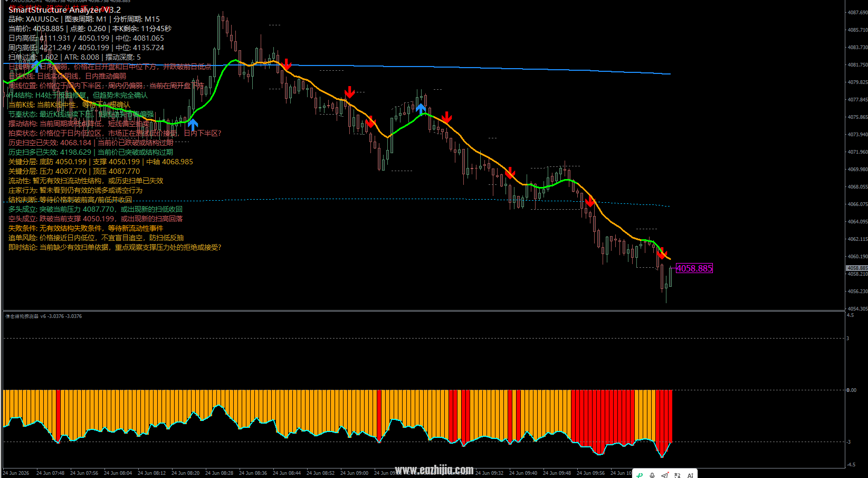Screen dimensions: 868x478
Task: Select the SmartStructure Analyzer V3.2 title text
Action: [64, 10]
